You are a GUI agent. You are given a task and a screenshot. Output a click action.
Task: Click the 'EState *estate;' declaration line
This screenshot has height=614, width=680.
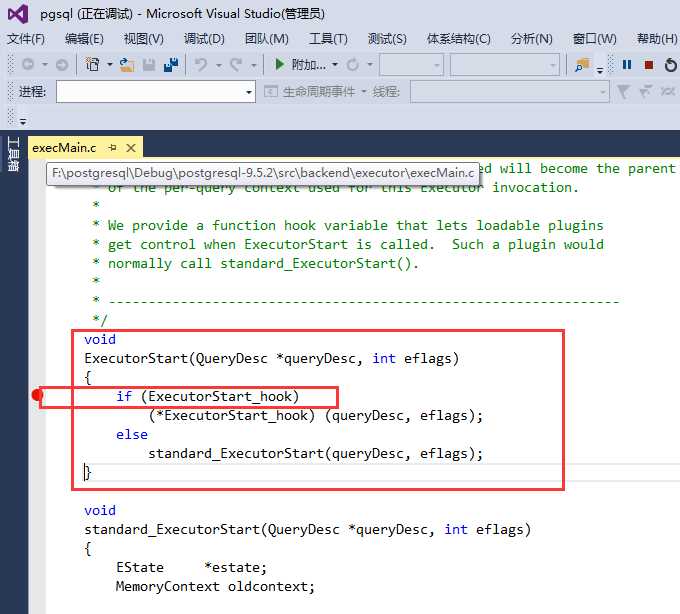pos(191,568)
